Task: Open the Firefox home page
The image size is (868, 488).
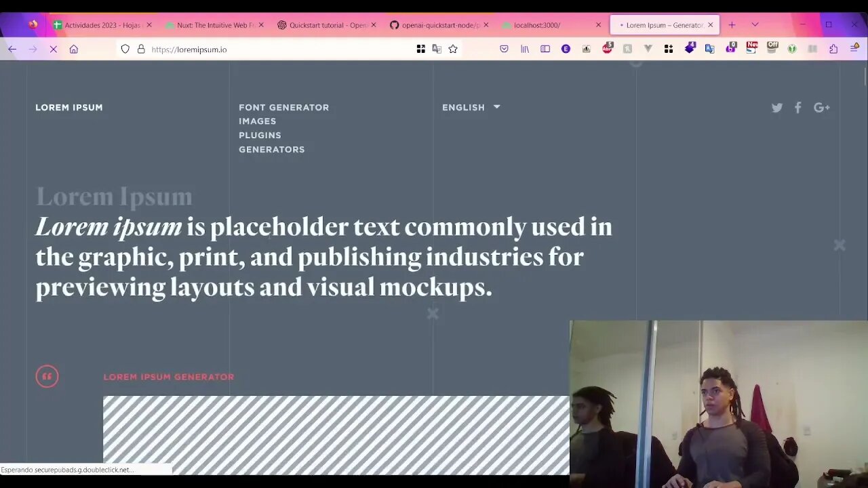Action: [x=73, y=49]
